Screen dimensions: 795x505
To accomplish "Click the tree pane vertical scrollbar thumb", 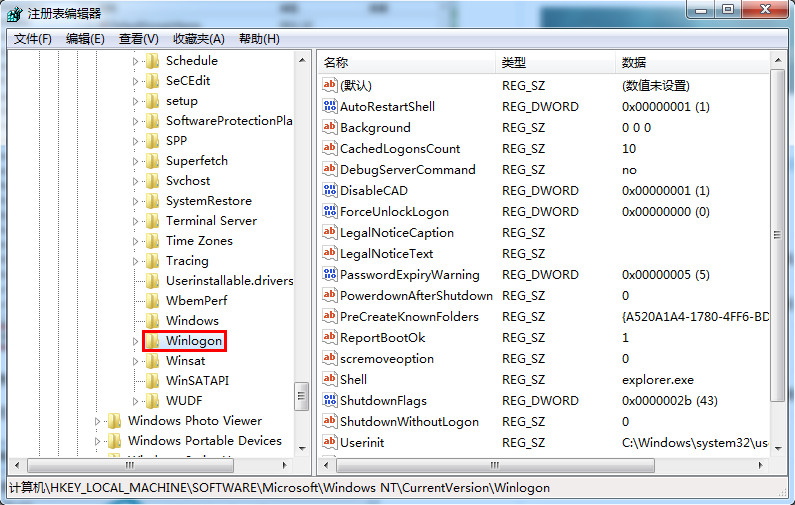I will tap(301, 396).
